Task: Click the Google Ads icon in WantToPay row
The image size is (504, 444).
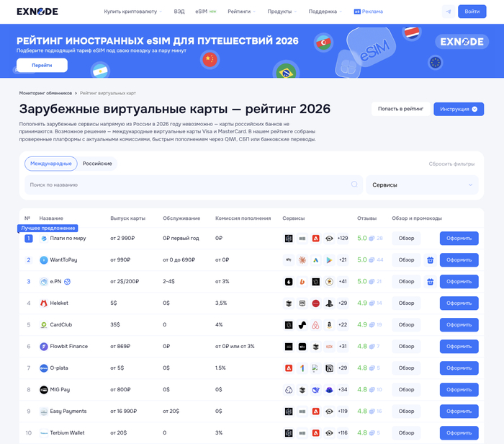Action: coord(315,260)
